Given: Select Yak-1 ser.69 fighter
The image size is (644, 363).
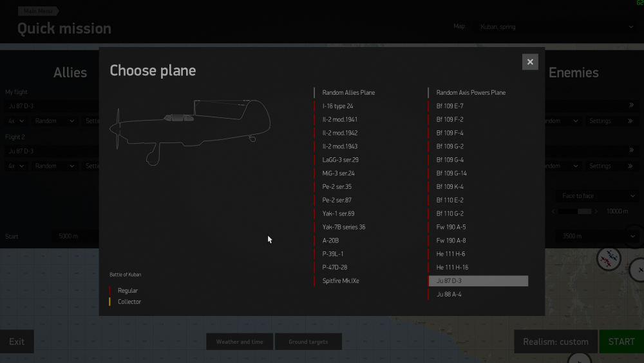Looking at the screenshot, I should point(339,214).
